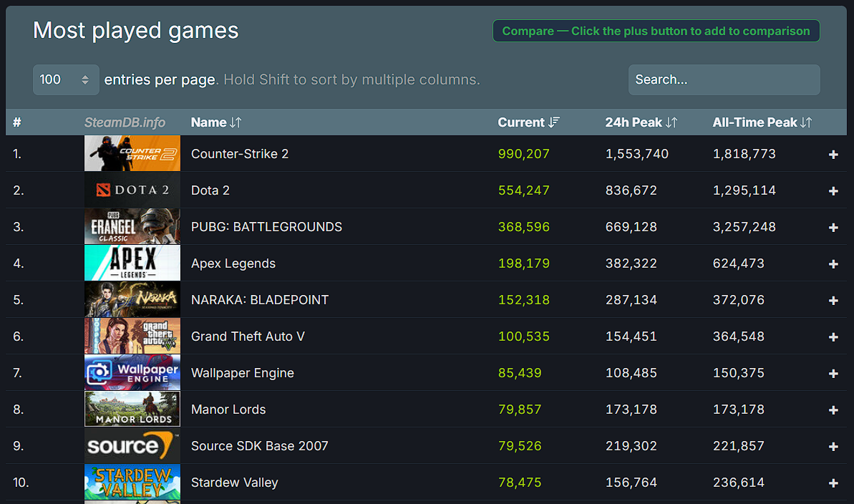Open Counter-Strike 2 game thumbnail
This screenshot has width=854, height=504.
click(132, 154)
